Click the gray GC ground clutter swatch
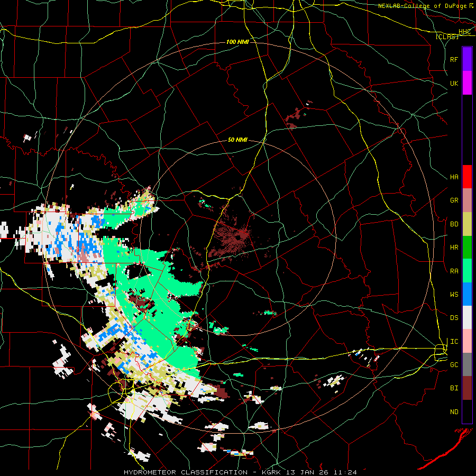This screenshot has height=476, width=476. click(x=467, y=364)
